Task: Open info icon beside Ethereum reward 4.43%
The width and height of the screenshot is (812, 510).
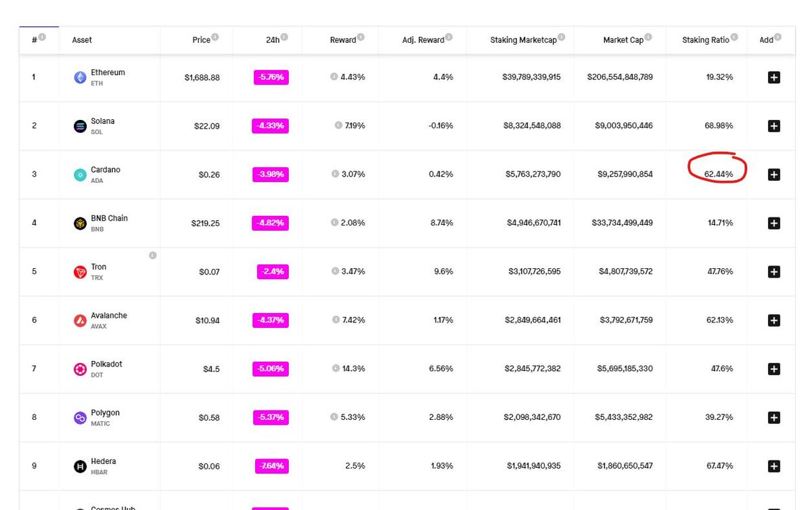Action: [334, 77]
